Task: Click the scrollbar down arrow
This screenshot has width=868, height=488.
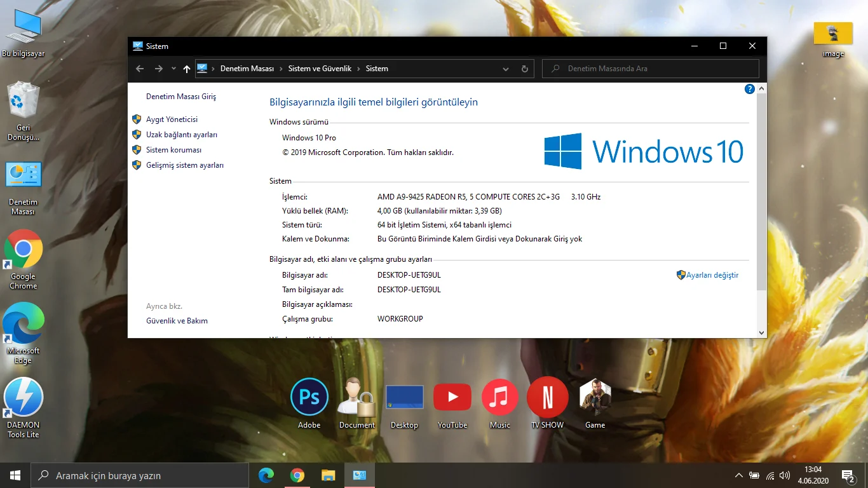Action: pos(762,332)
